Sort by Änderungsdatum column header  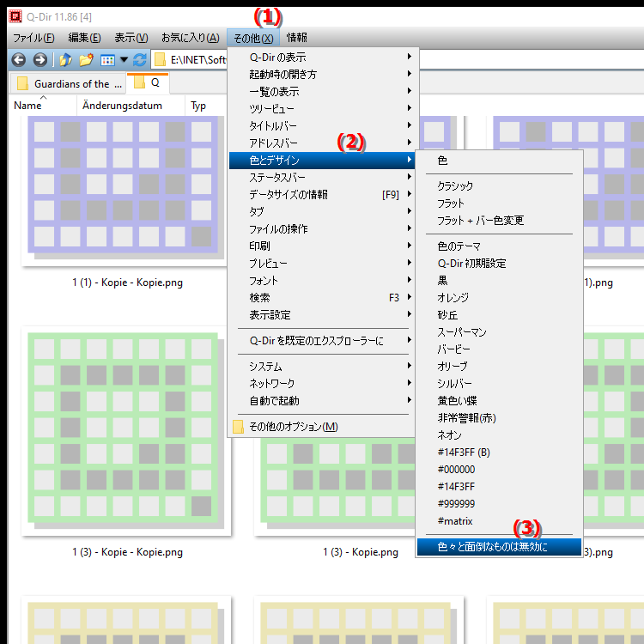pyautogui.click(x=131, y=106)
